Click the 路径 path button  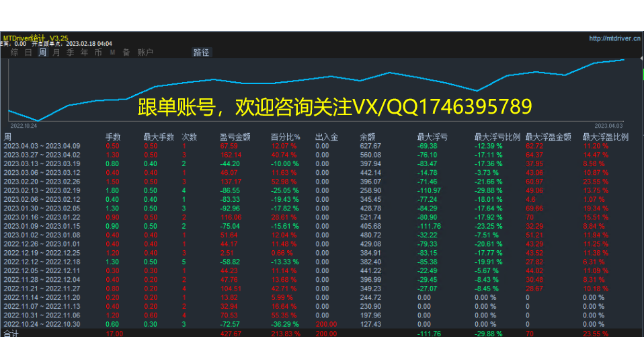pyautogui.click(x=201, y=52)
